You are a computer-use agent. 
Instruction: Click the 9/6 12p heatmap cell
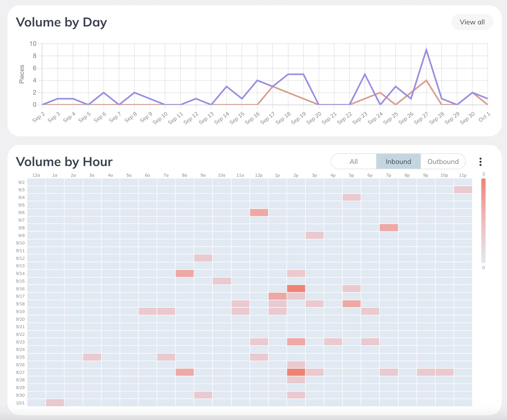click(x=259, y=212)
